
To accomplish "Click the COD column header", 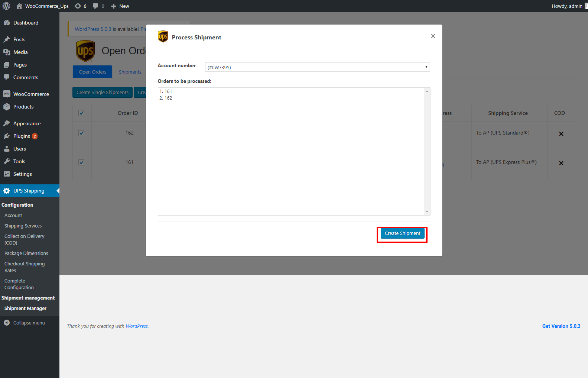I will point(559,113).
